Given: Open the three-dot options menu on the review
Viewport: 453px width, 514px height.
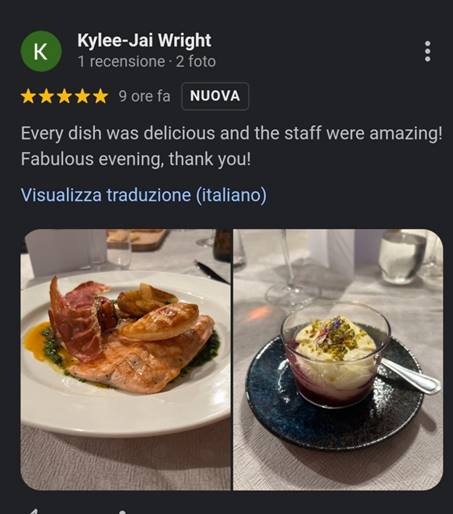Looking at the screenshot, I should pyautogui.click(x=428, y=52).
